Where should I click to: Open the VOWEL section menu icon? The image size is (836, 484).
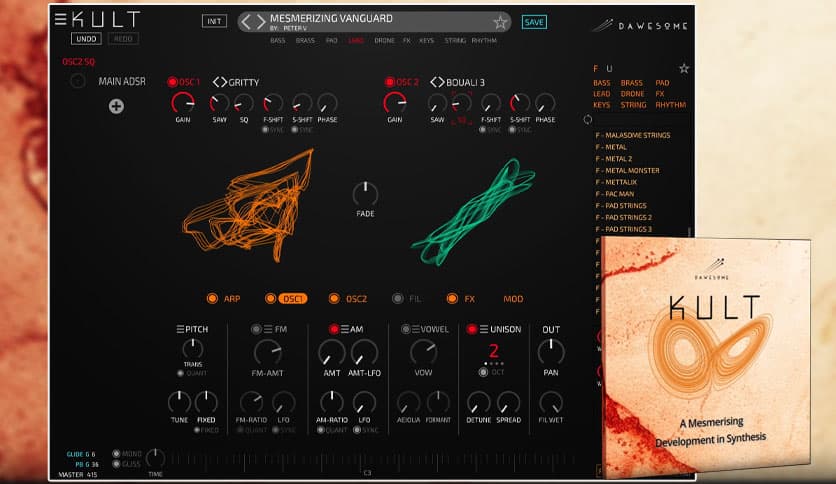(x=415, y=329)
